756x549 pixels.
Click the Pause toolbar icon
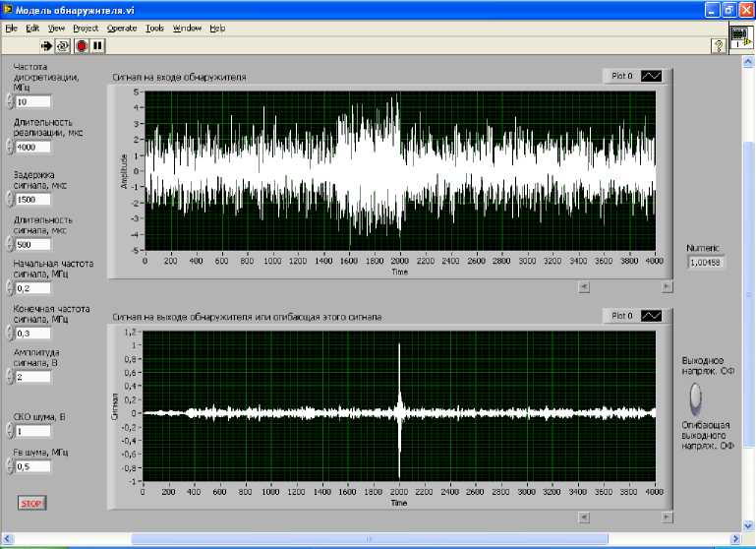tap(97, 45)
